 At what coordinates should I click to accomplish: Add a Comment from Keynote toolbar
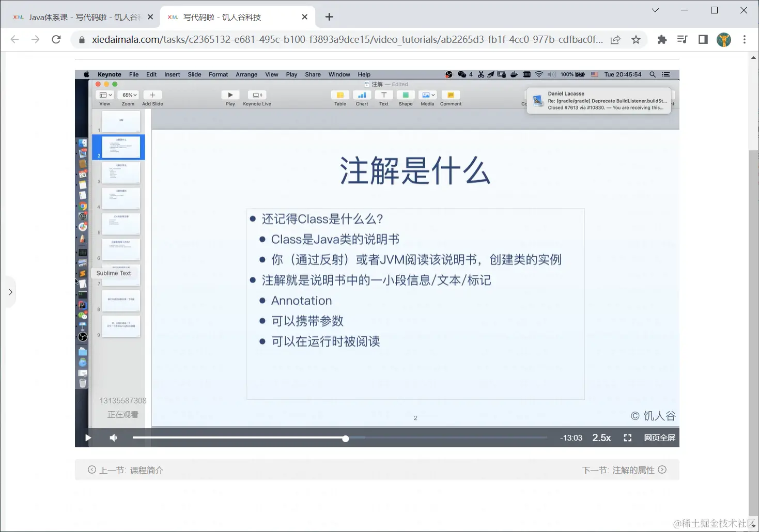[x=451, y=95]
